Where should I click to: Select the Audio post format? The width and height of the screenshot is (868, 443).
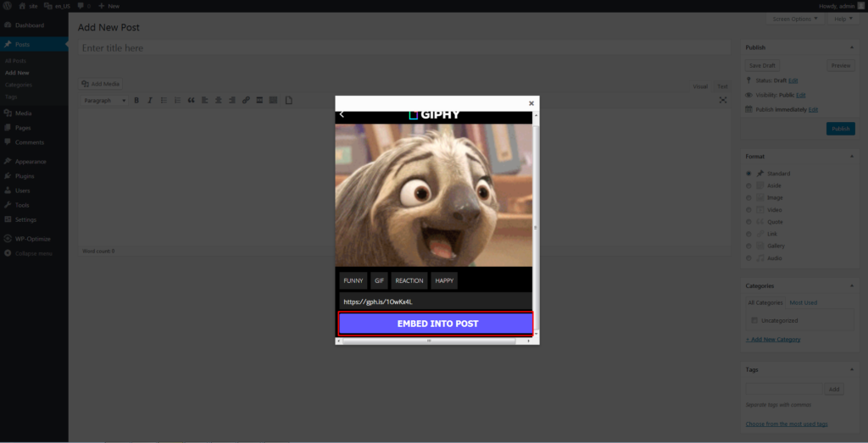[748, 257]
